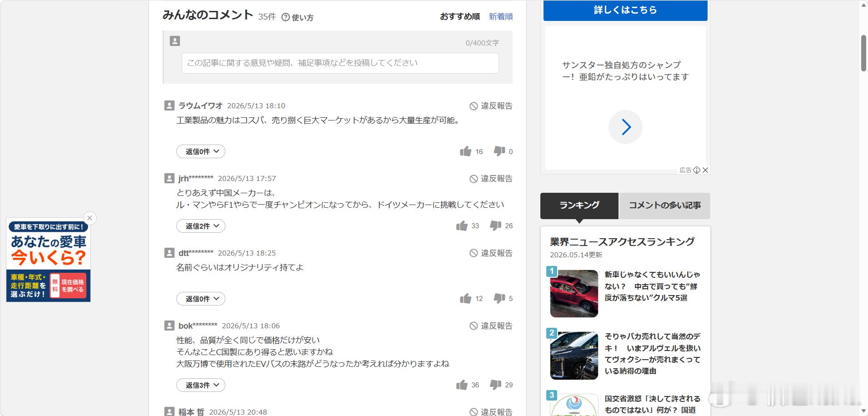Expand 返信0件 under dtt's comment
The image size is (868, 416).
click(201, 299)
